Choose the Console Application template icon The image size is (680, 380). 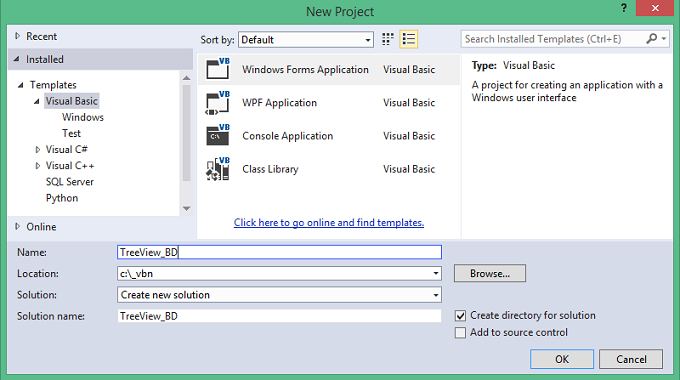(218, 135)
